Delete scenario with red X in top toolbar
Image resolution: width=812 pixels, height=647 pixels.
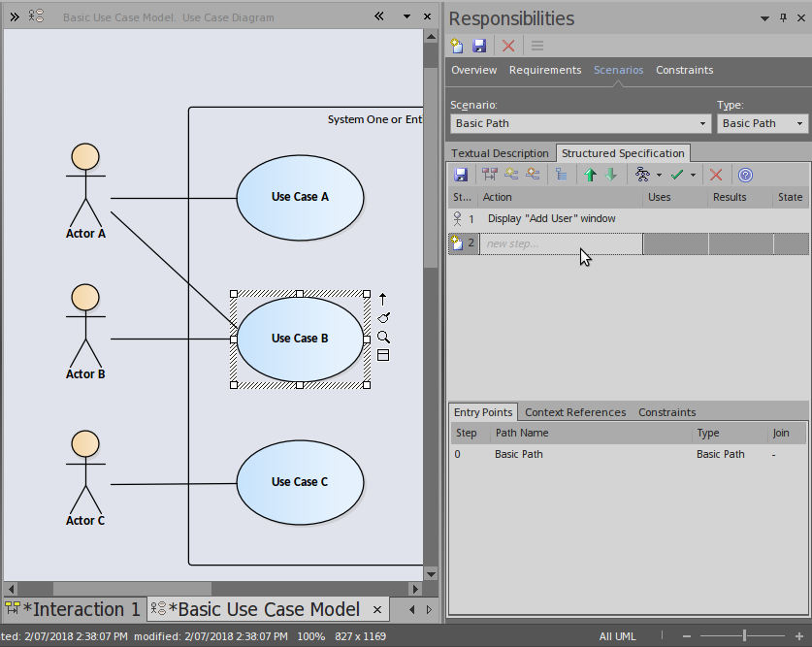tap(507, 46)
